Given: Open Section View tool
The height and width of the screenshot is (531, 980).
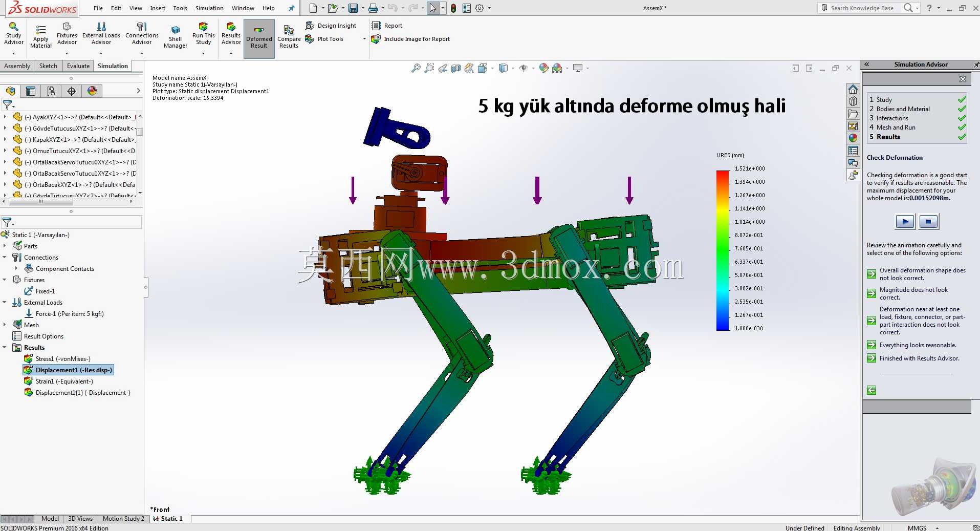Looking at the screenshot, I should coord(456,68).
